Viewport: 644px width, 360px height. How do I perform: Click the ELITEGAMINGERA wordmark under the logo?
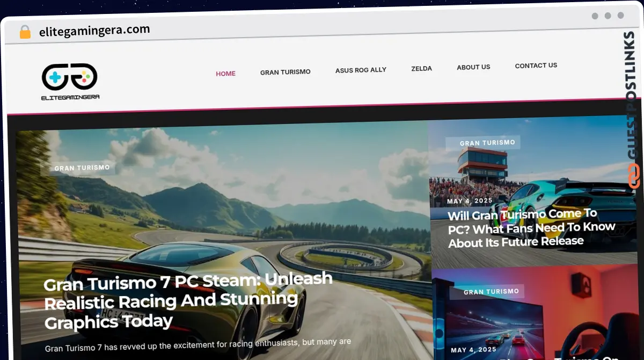[x=70, y=97]
